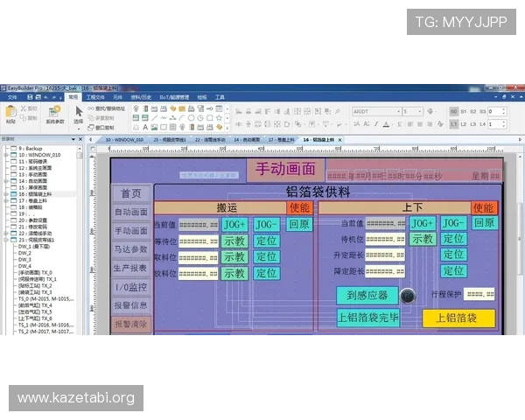Click the yellow 上铝箔袋 button
Viewport: 525px width, 420px height.
(x=458, y=318)
